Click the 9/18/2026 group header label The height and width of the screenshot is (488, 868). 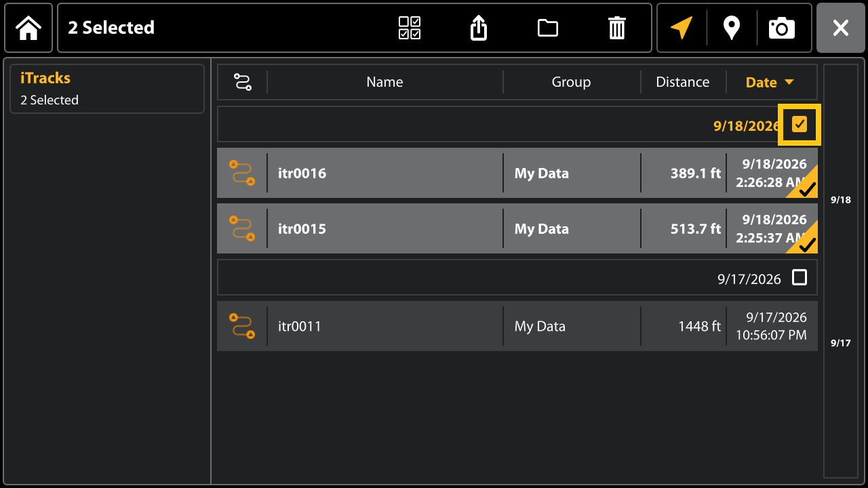(747, 125)
